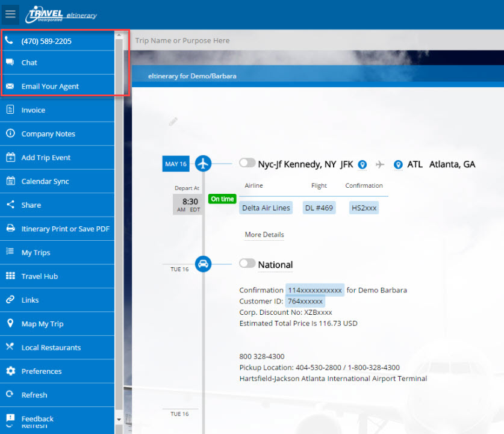Toggle the National car rental switch

[247, 263]
